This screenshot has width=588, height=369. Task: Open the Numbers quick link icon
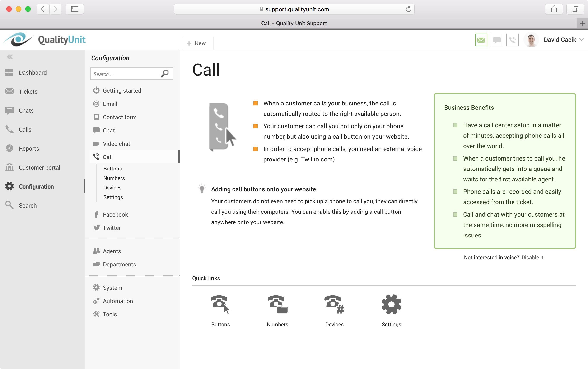pyautogui.click(x=277, y=304)
